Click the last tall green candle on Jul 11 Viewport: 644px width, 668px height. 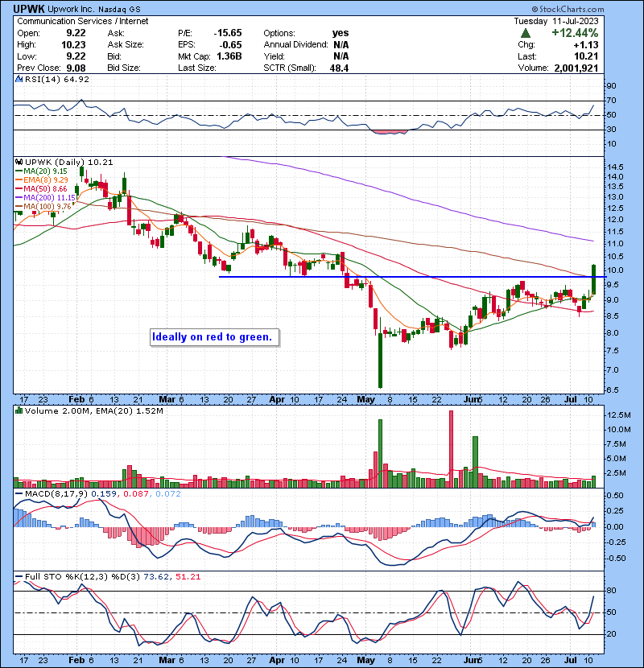coord(593,279)
